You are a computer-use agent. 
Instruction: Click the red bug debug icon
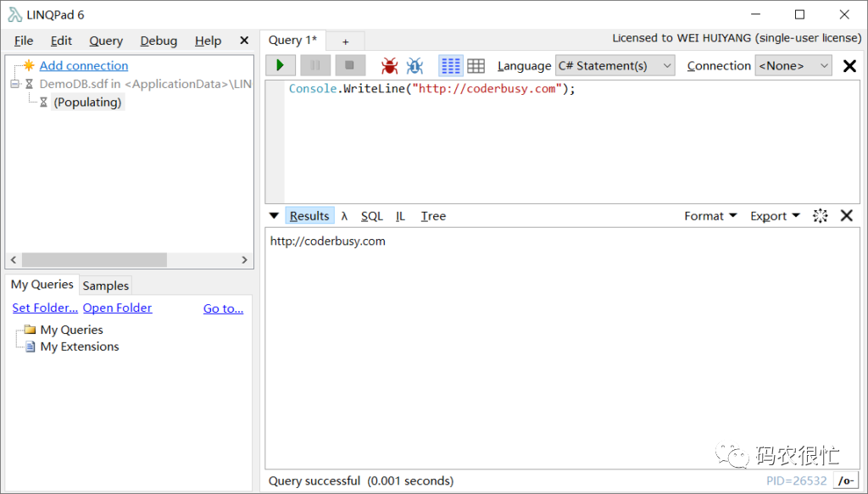click(x=390, y=66)
